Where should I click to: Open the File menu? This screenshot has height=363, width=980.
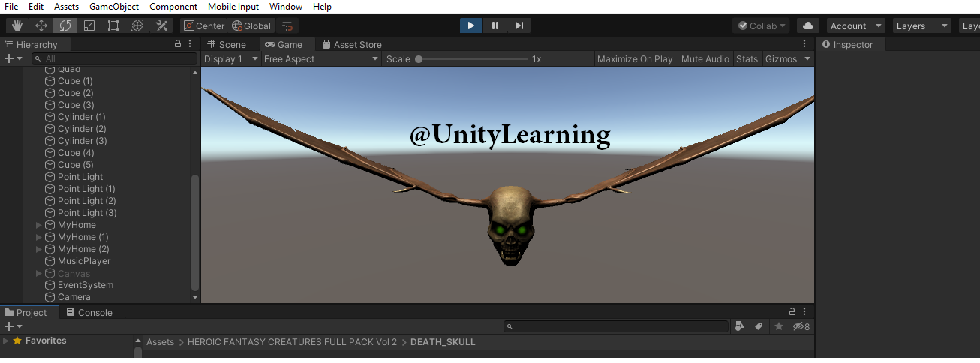tap(11, 7)
